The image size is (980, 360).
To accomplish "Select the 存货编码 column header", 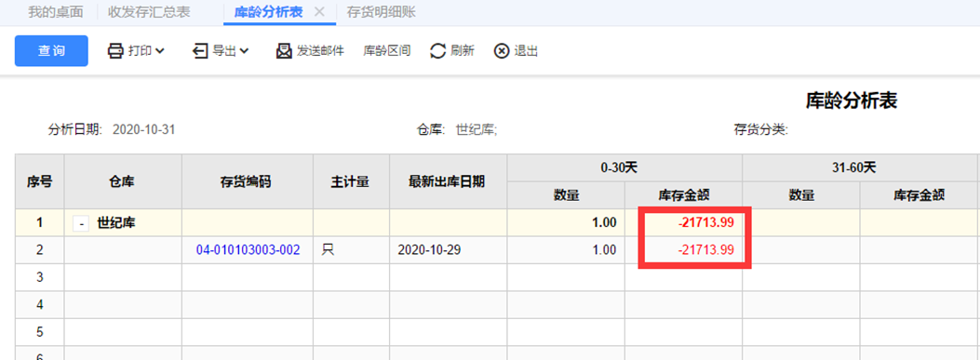I will click(x=248, y=182).
